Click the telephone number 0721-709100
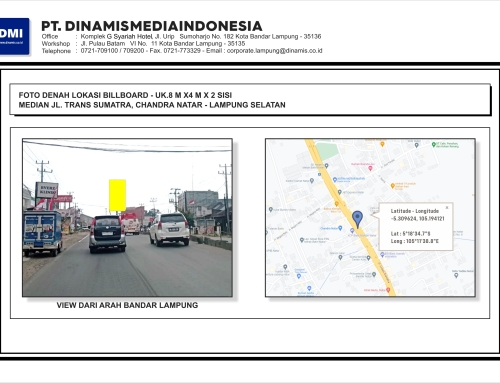Viewport: 500px width, 383px height. [x=99, y=51]
